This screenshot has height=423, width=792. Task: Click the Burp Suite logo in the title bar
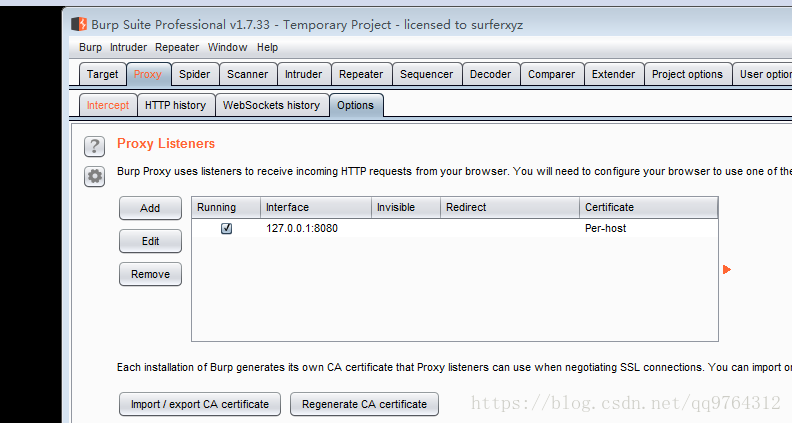79,24
